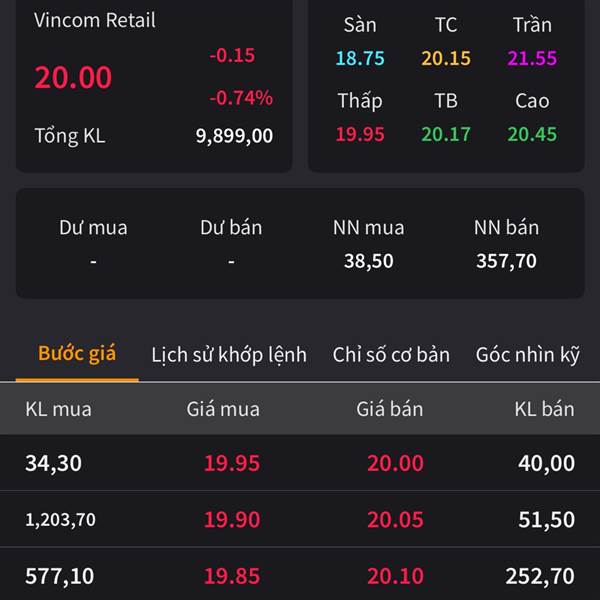
Task: Click the Giá bán column header
Action: [x=390, y=409]
